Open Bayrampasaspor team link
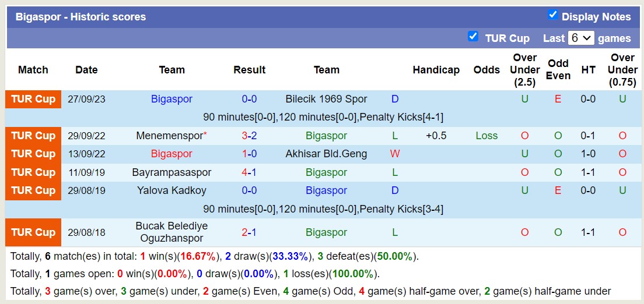Viewport: 644px width, 304px height. 171,172
